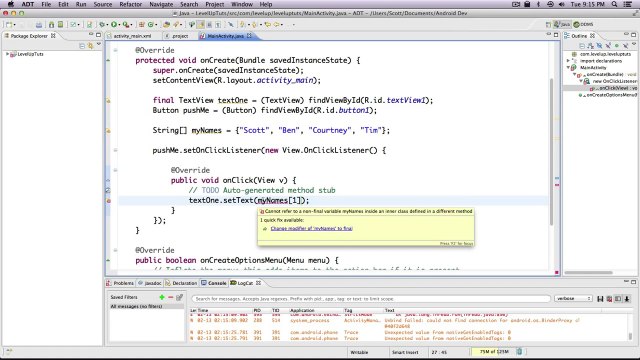Select the MainActivity.java editor tab
The height and width of the screenshot is (360, 640).
coord(225,36)
